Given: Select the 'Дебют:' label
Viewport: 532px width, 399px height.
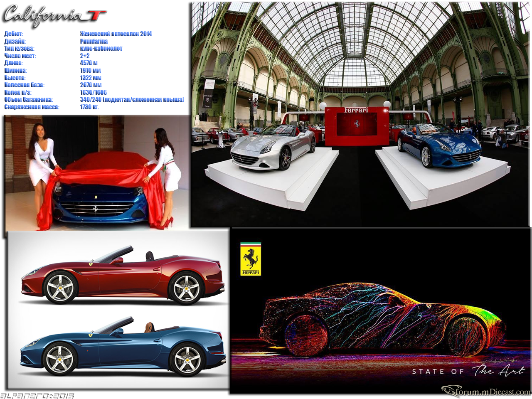Looking at the screenshot, I should [14, 34].
